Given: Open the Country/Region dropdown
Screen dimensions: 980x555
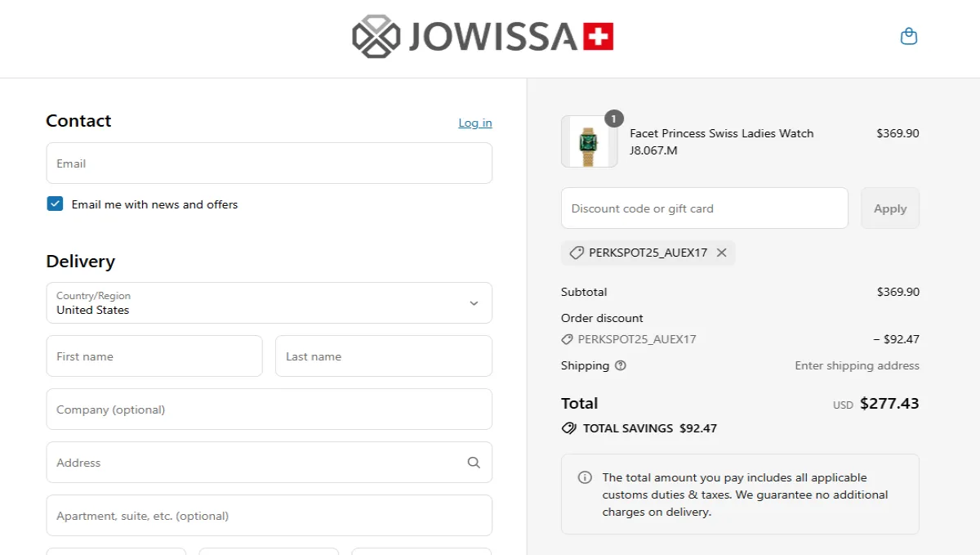Looking at the screenshot, I should [x=269, y=303].
